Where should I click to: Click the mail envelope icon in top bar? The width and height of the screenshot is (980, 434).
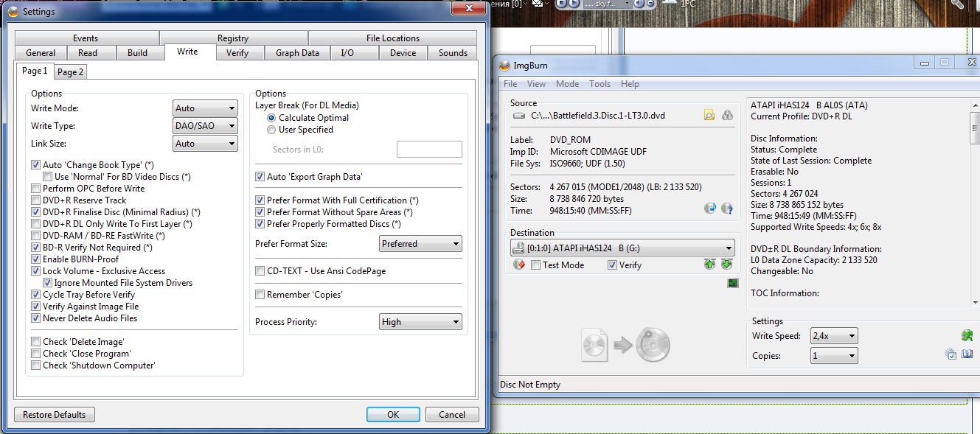pyautogui.click(x=538, y=4)
